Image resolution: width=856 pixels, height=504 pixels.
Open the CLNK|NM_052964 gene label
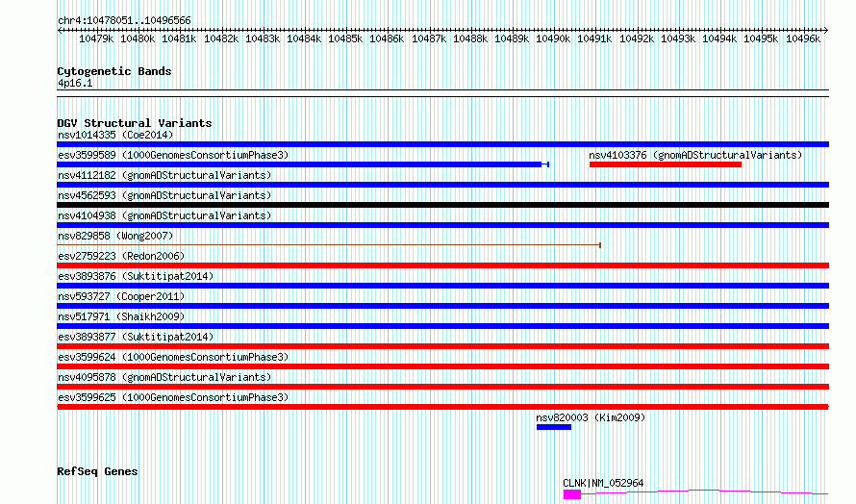(x=603, y=483)
